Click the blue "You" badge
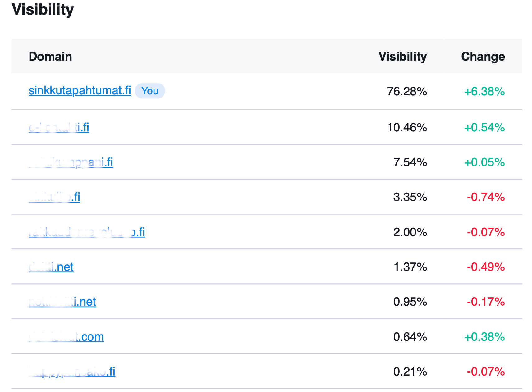Image resolution: width=532 pixels, height=392 pixels. [x=150, y=91]
